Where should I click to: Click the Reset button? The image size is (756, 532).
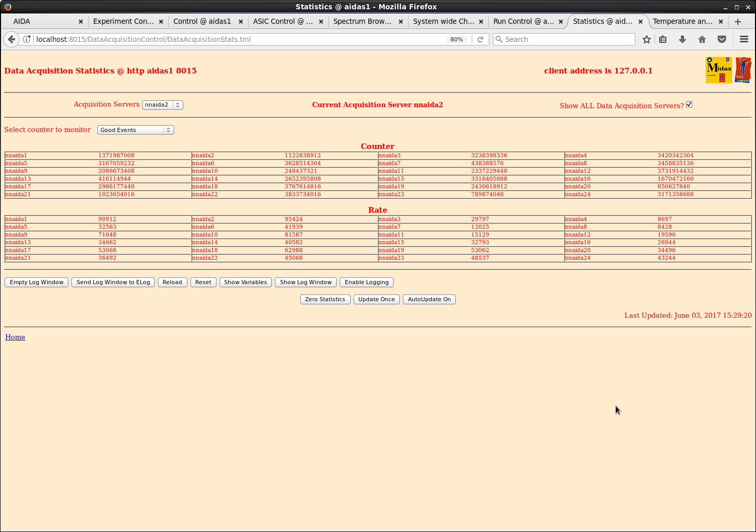pyautogui.click(x=203, y=282)
